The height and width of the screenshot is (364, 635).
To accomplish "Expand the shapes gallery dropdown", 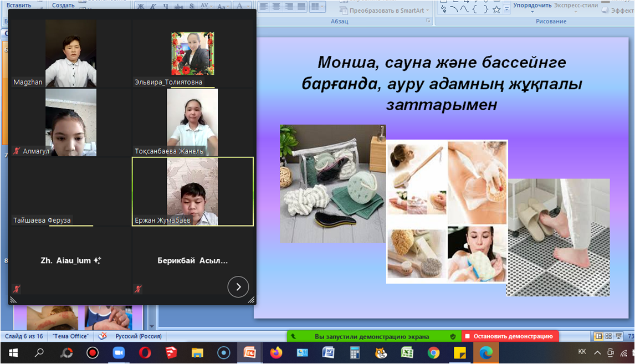I will (x=506, y=9).
